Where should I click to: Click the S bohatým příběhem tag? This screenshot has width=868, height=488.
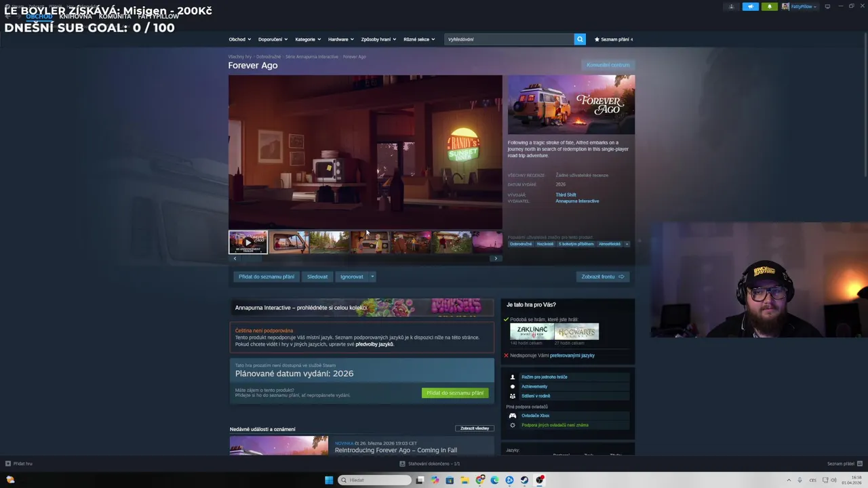[576, 244]
